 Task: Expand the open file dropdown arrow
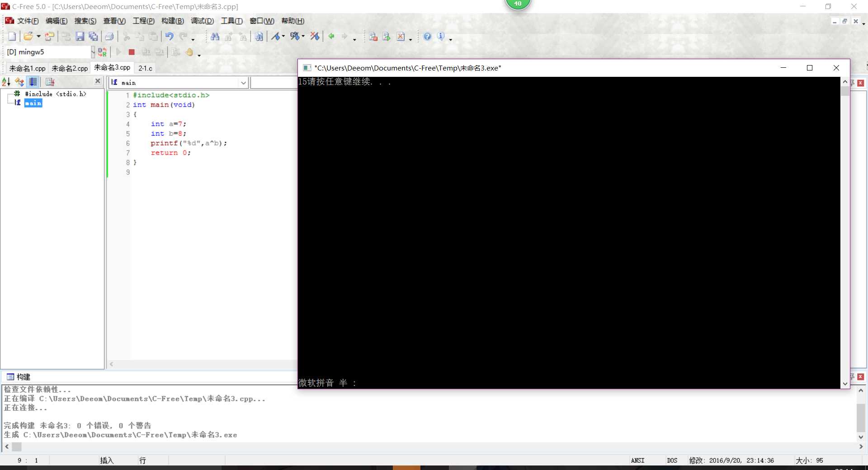(38, 37)
